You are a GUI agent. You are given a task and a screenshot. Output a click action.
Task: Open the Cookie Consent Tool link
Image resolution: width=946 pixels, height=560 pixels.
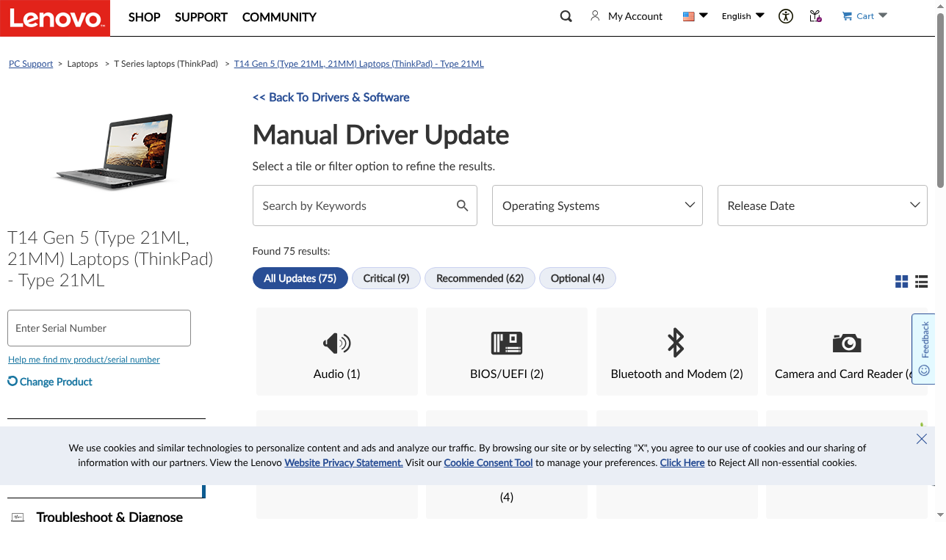click(488, 462)
